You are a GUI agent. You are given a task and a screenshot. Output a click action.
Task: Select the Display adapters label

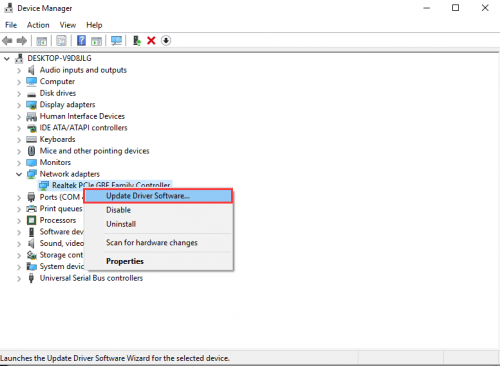pos(67,105)
